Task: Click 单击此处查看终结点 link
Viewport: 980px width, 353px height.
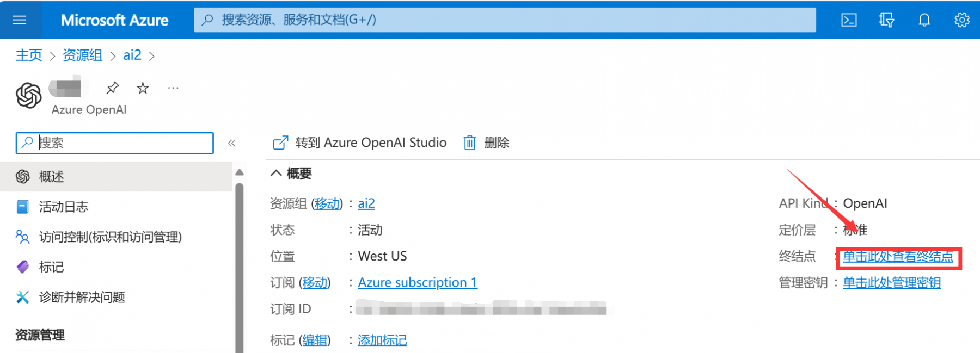Action: coord(898,257)
